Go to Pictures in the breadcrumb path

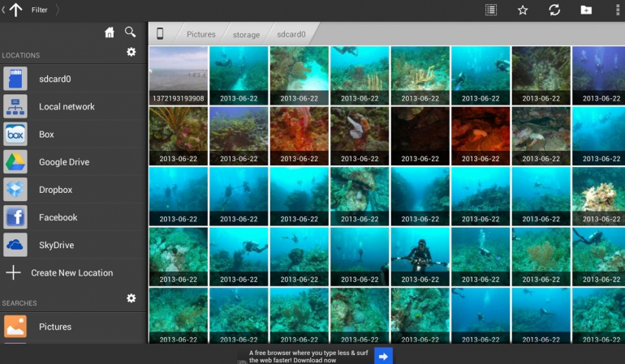[x=200, y=35]
